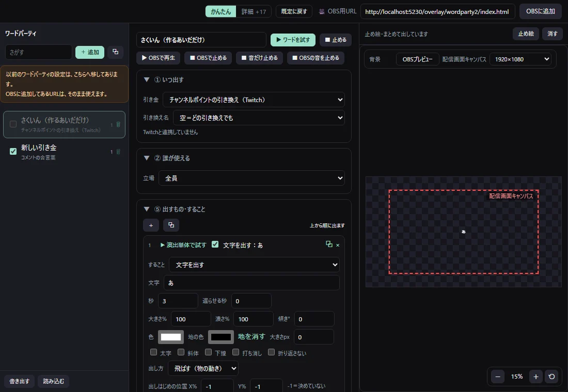The image size is (568, 392).
Task: Select the 新しい引き金 list item
Action: point(64,152)
